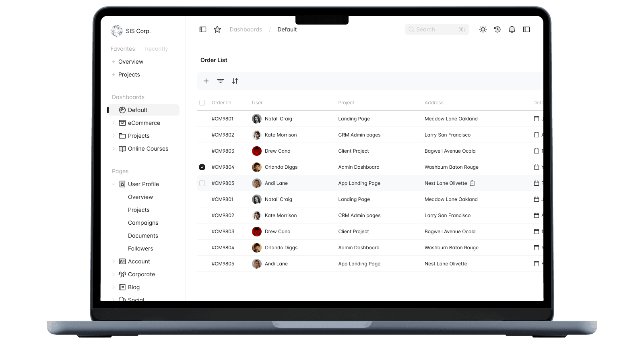Toggle the right sidebar panel icon

tap(526, 29)
